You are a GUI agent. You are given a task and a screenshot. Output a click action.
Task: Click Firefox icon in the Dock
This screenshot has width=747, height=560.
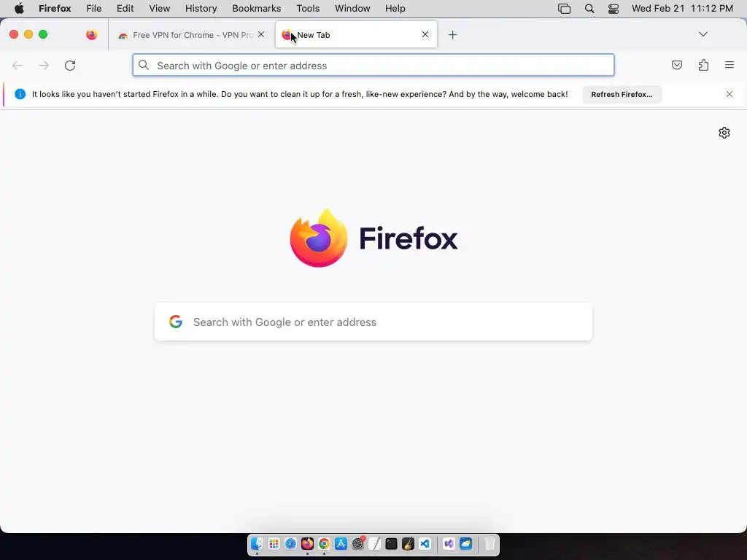[307, 544]
